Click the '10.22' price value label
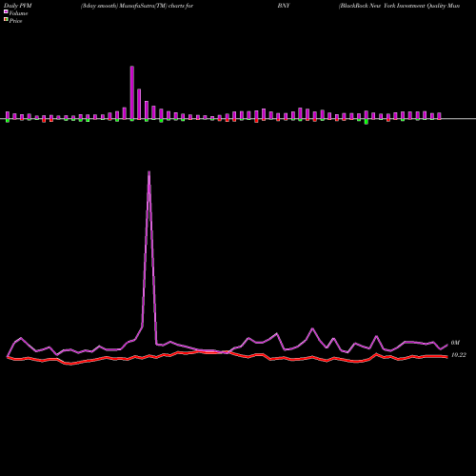Image resolution: width=476 pixels, height=476 pixels. coord(459,355)
